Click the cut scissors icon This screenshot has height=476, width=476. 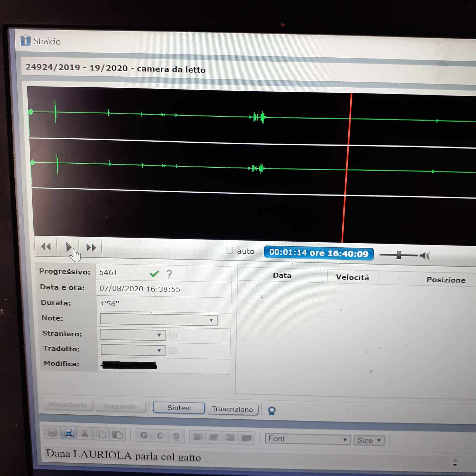tap(85, 434)
